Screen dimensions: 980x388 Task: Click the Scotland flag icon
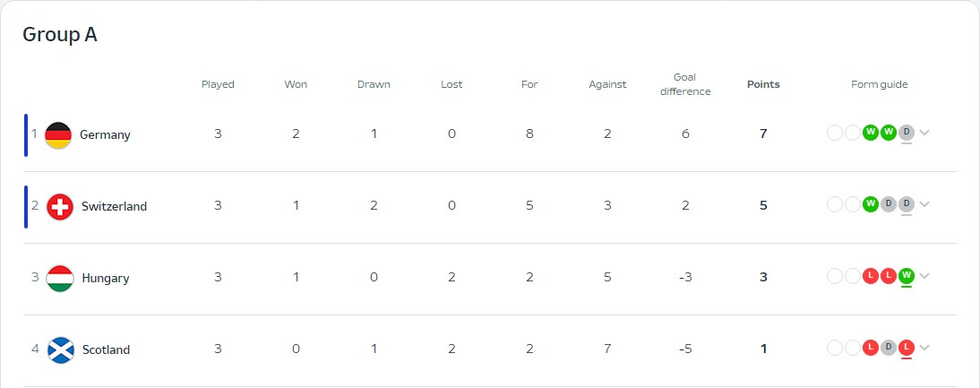(x=60, y=349)
